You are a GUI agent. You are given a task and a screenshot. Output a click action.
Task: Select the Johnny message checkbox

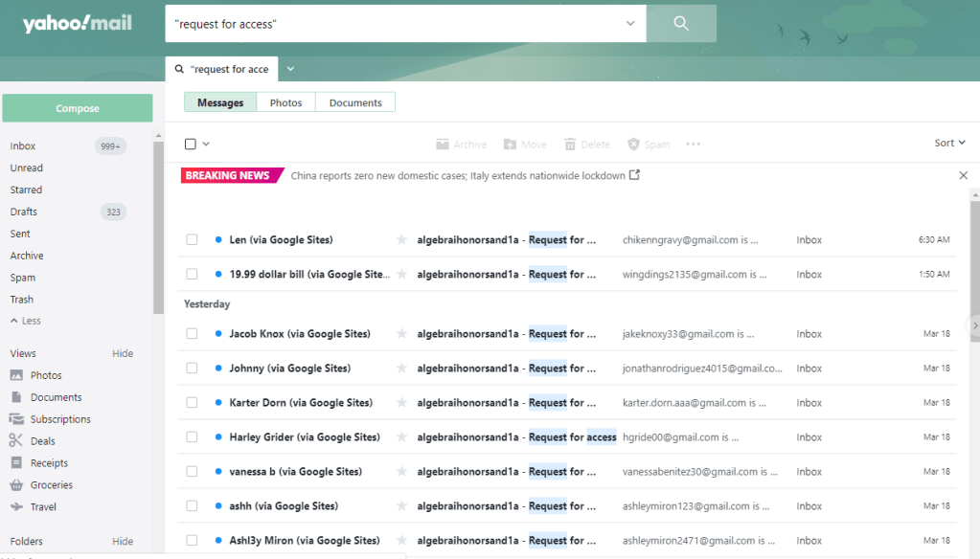pos(192,368)
